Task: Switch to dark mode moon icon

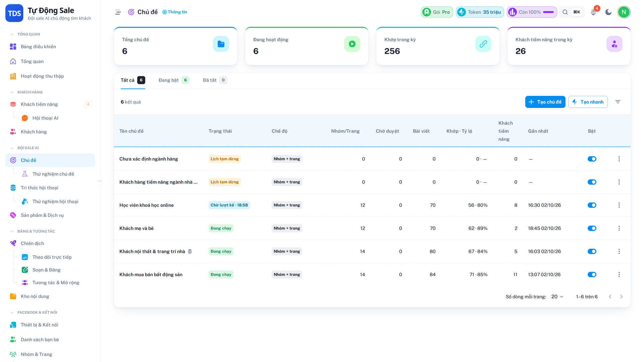Action: tap(608, 12)
